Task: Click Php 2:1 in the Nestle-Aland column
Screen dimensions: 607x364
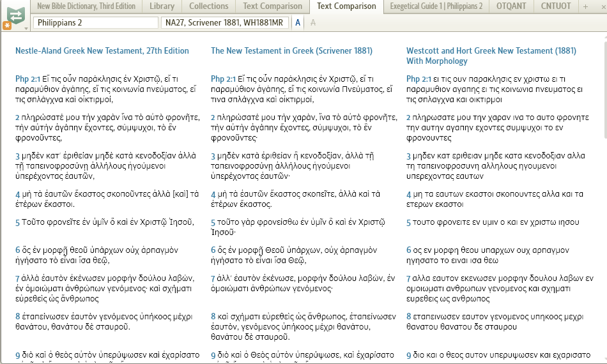Action: 27,79
